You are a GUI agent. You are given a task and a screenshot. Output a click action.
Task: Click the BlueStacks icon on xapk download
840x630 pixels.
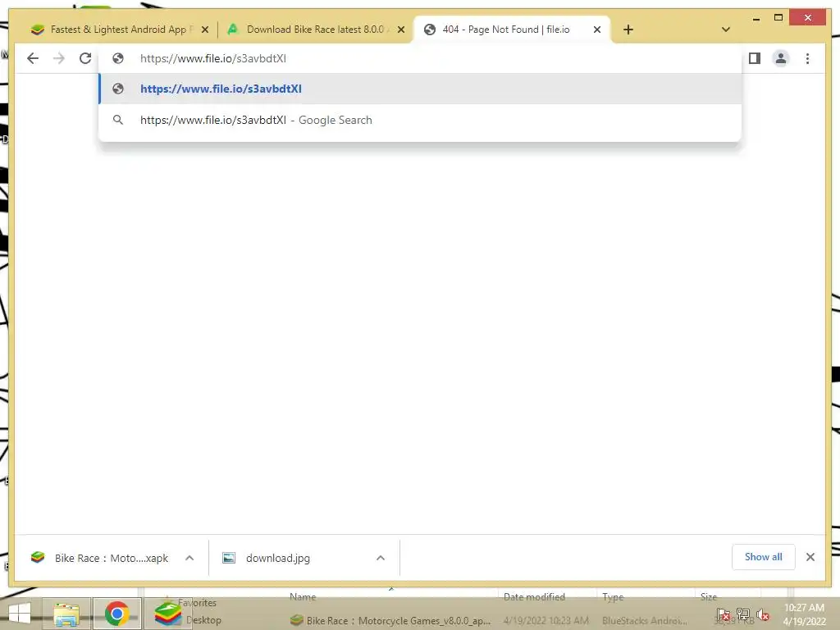38,558
